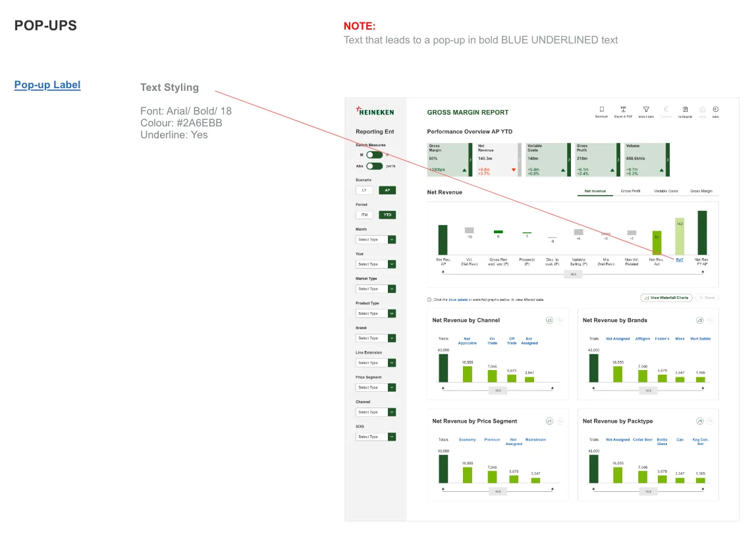The image size is (756, 536).
Task: Click reset icon on Net Revenue by Brands card
Action: 710,320
